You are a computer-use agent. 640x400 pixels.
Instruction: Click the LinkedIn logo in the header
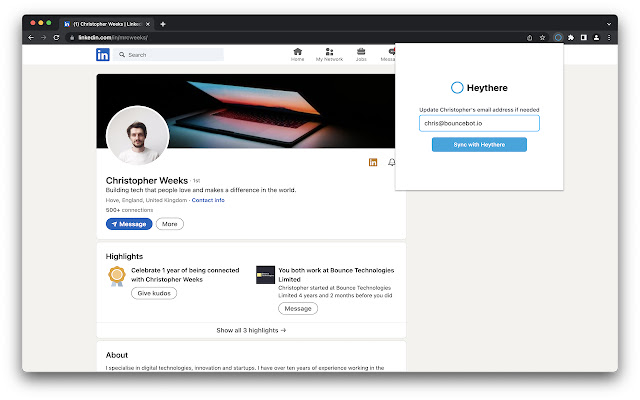coord(103,54)
